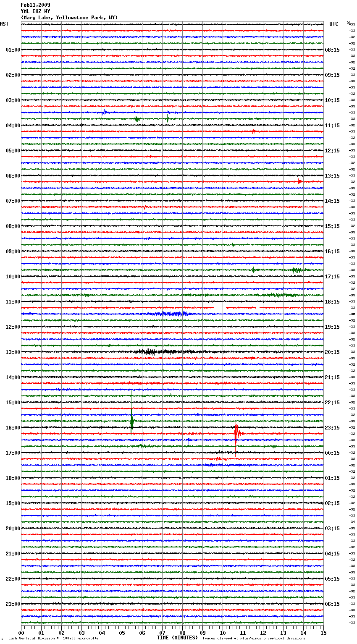Click minute 12 on the time axis
Image resolution: width=357 pixels, height=644 pixels.
point(263,633)
